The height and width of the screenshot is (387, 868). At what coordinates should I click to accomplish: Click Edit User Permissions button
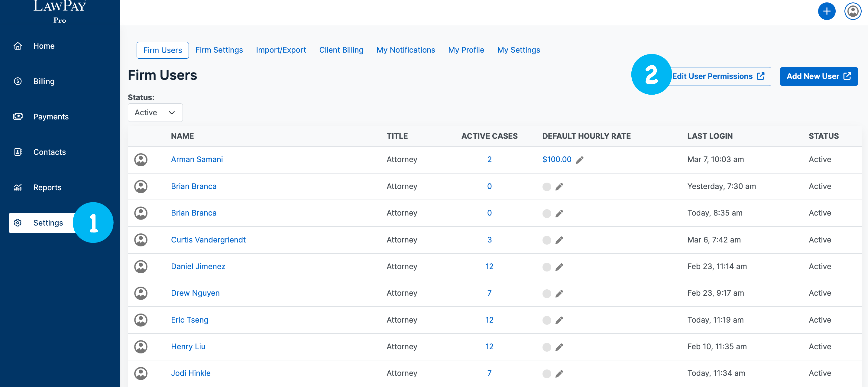click(x=718, y=76)
